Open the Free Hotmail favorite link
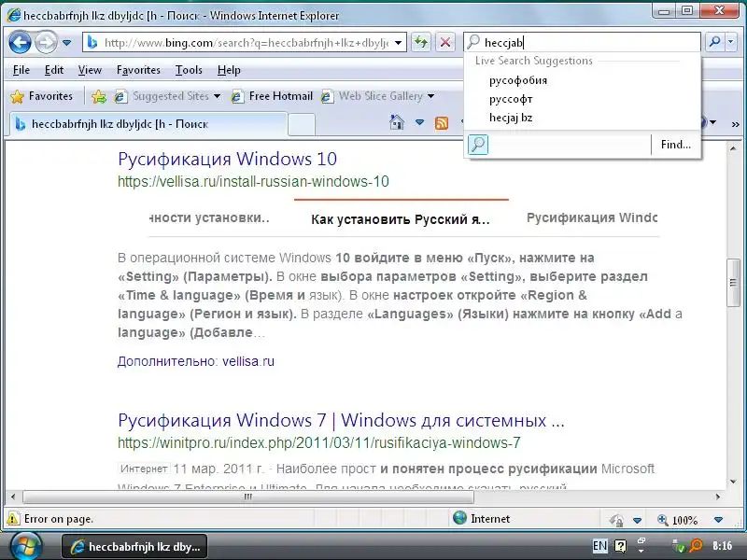Screen dimensions: 747x560 coord(272,96)
